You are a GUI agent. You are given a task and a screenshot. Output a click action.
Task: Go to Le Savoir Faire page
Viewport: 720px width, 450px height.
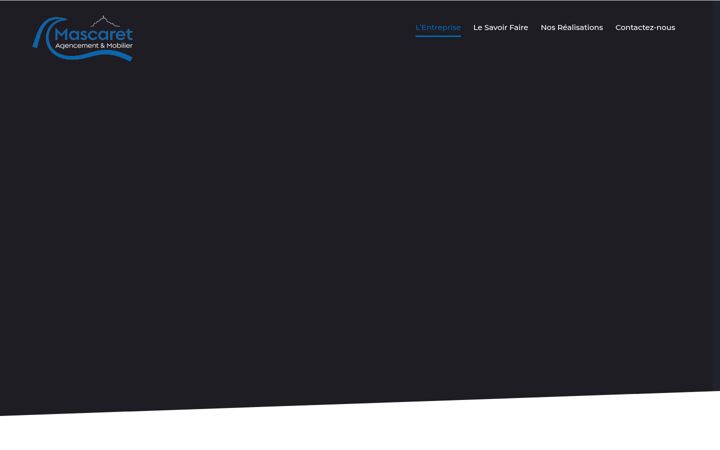(501, 28)
